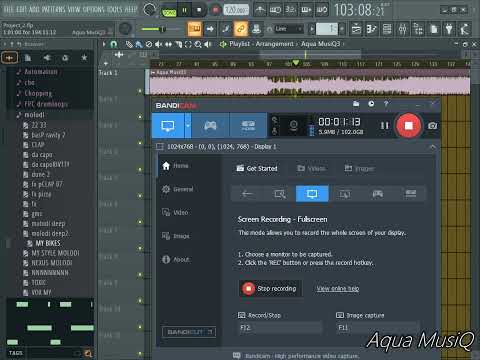480x360 pixels.
Task: Open the FL Studio Playlist window icon
Action: pyautogui.click(x=356, y=29)
